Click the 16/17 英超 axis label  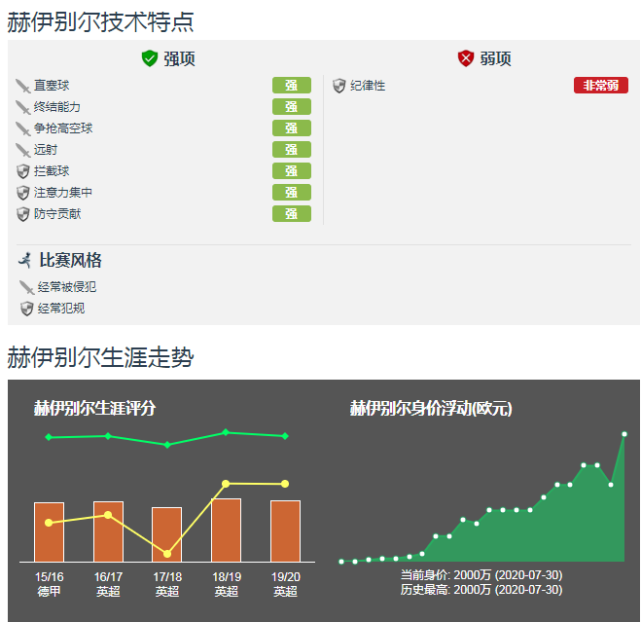pyautogui.click(x=108, y=584)
